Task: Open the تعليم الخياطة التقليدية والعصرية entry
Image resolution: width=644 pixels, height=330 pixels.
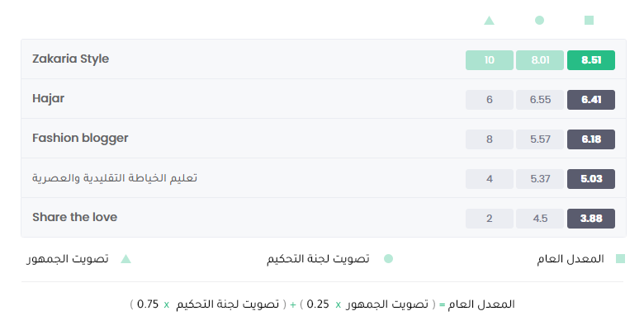Action: point(115,178)
